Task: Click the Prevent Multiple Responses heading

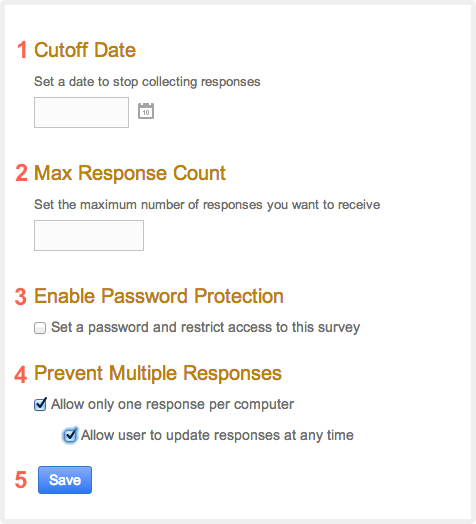Action: click(158, 373)
